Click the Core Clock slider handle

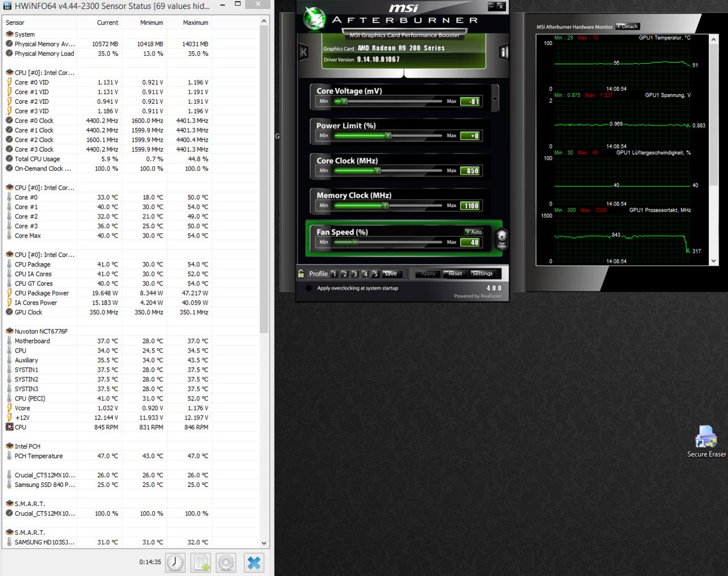coord(377,170)
